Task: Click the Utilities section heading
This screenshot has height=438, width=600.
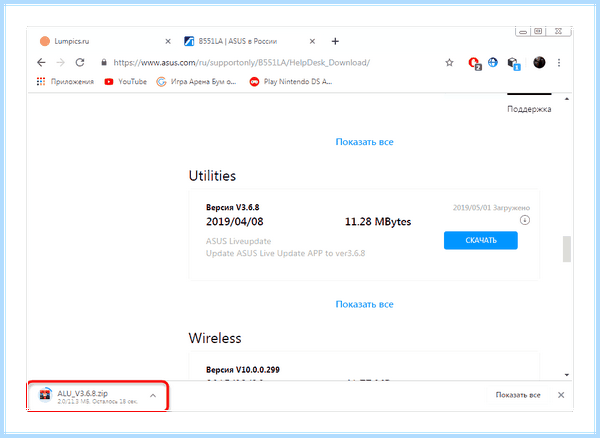Action: tap(212, 176)
